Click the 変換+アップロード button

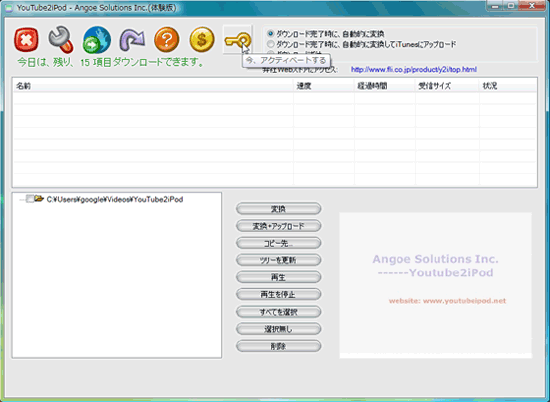click(x=279, y=226)
